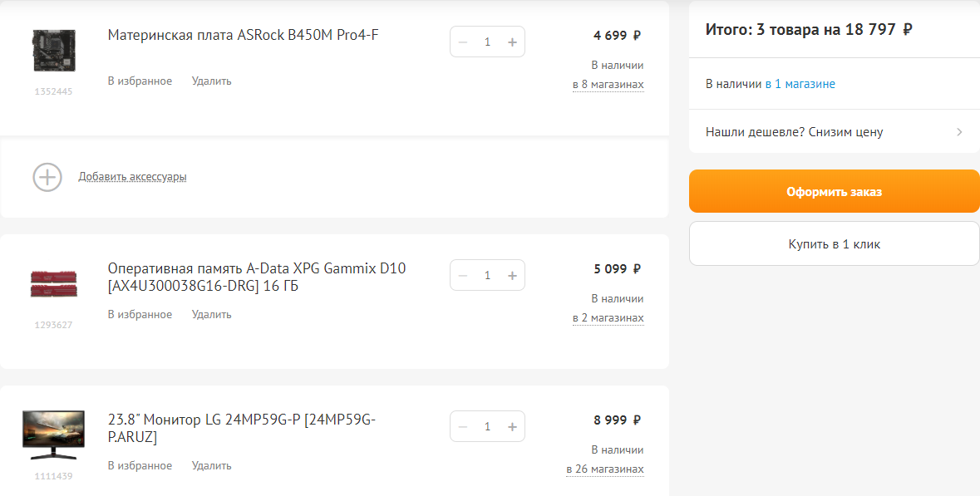Open ASRock B450M Pro4-F motherboard thumbnail

tap(54, 50)
